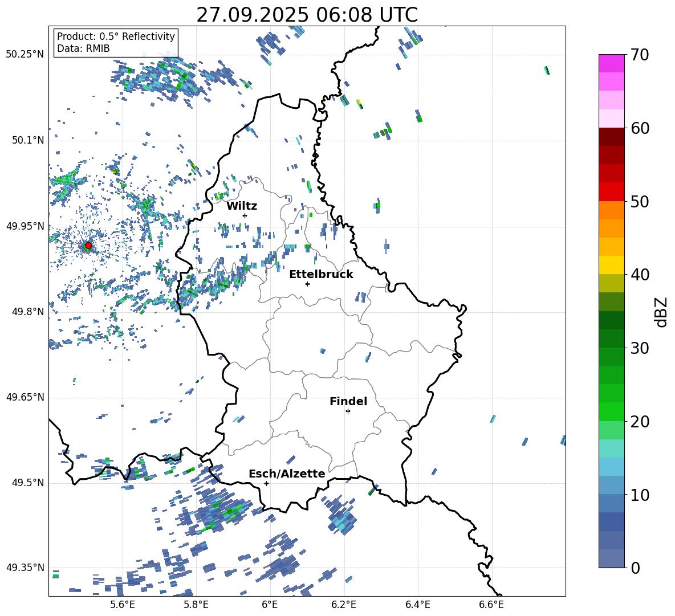Click the cross marker below Ettelbruck

pos(307,284)
